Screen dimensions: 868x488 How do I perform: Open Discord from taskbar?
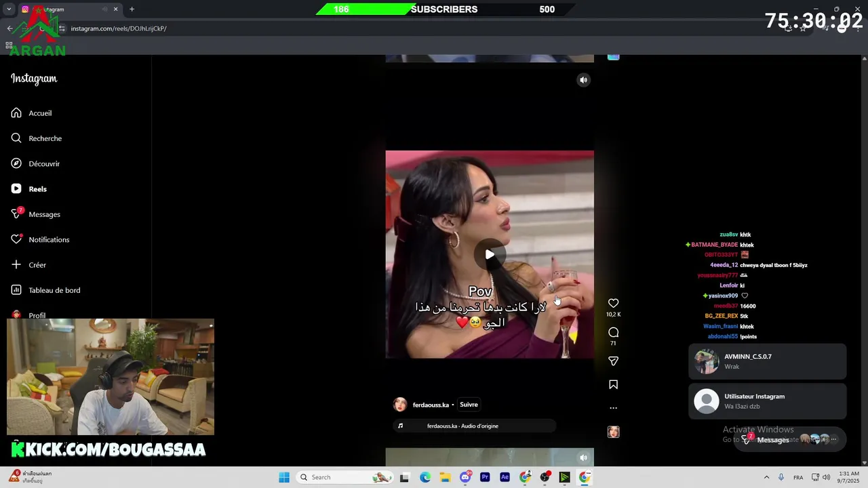465,477
